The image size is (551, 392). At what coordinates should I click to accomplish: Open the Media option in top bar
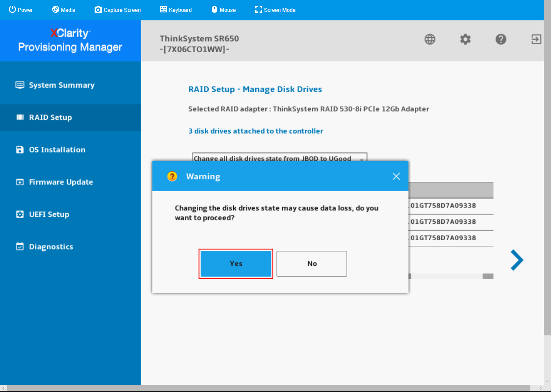click(x=64, y=10)
